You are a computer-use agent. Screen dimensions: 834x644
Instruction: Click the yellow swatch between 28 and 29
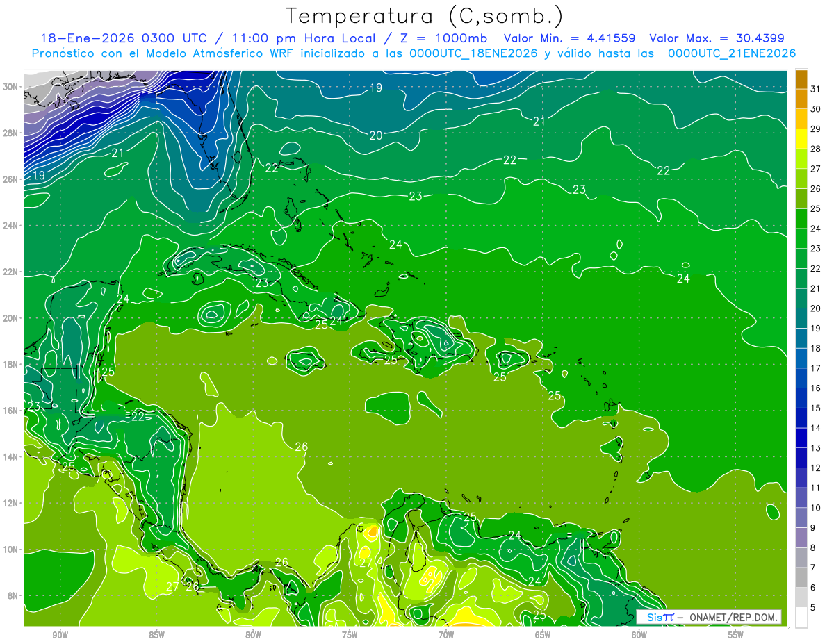tap(801, 139)
